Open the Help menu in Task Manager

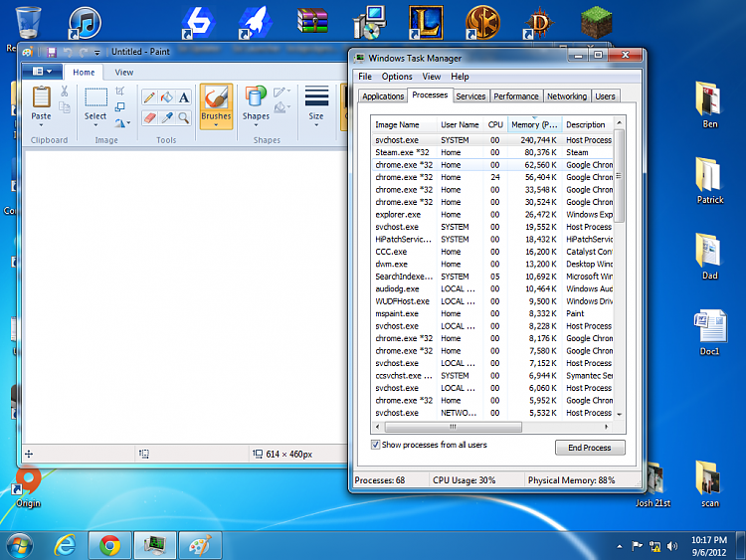460,77
